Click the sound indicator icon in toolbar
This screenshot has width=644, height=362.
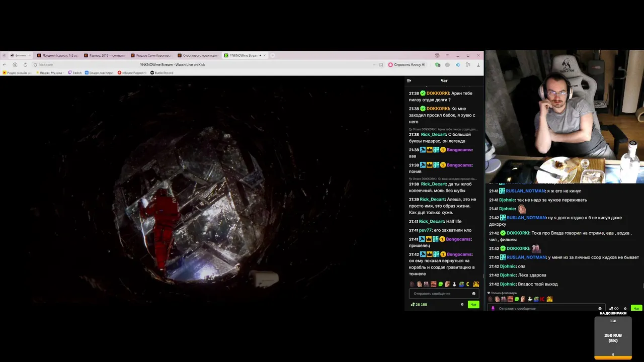(x=457, y=65)
